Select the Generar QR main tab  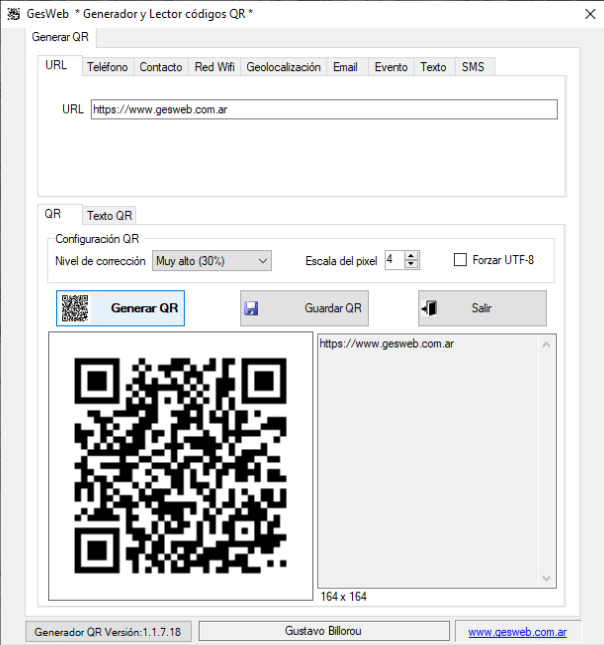click(x=60, y=37)
